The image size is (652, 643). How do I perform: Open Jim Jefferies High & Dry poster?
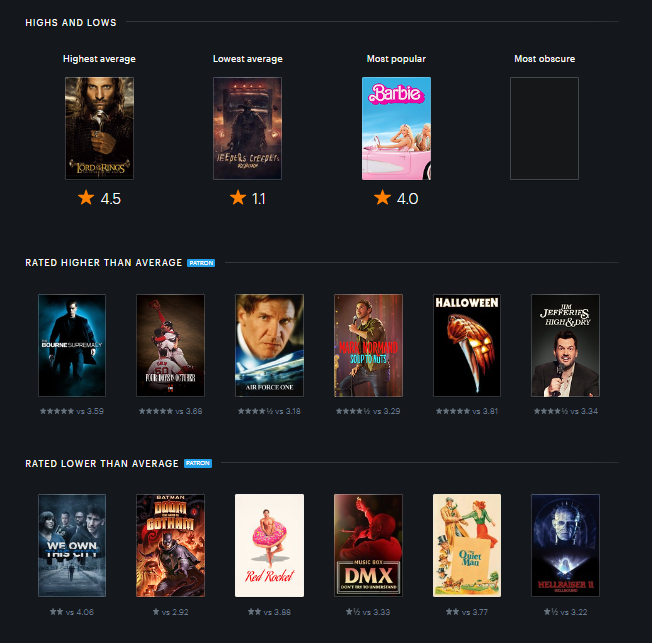coord(566,345)
